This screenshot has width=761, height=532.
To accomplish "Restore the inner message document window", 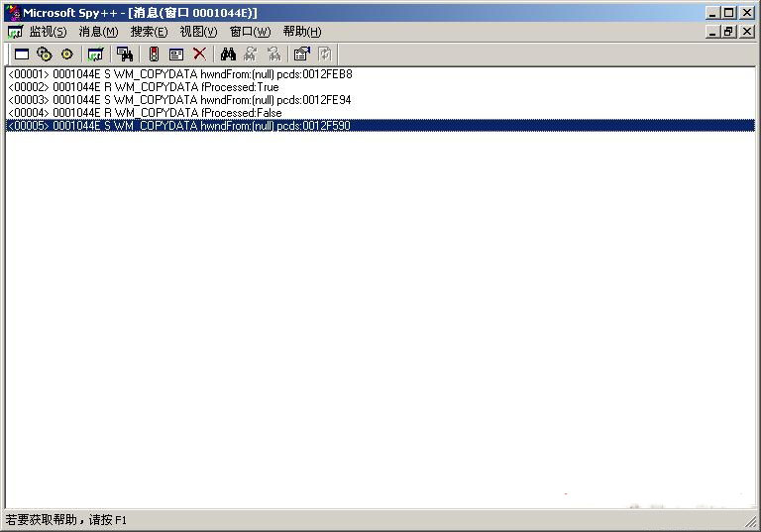I will pos(728,32).
